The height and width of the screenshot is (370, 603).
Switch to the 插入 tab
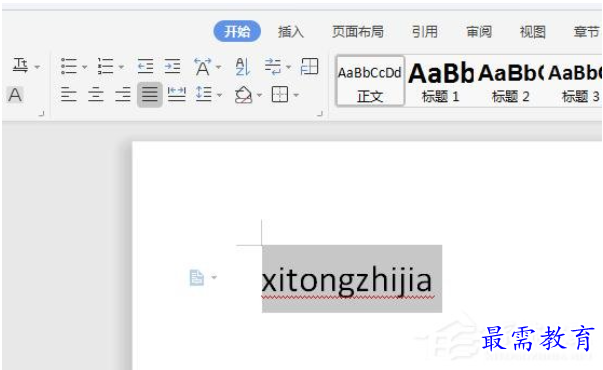(291, 32)
